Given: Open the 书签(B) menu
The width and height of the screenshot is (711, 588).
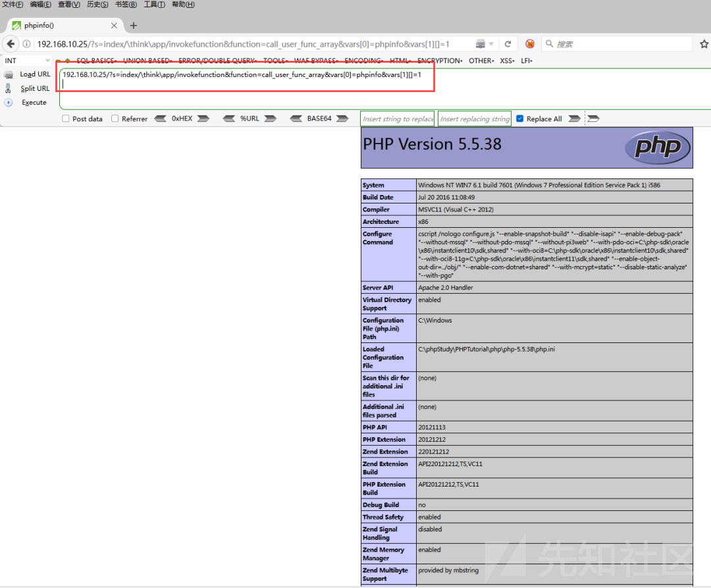Looking at the screenshot, I should click(126, 5).
